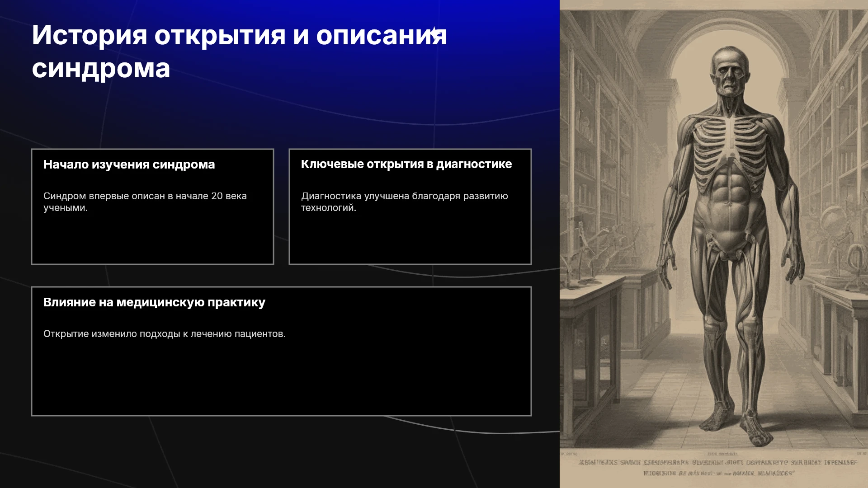Click the abdomen muscles of the anatomical figure
868x488 pixels.
729,199
